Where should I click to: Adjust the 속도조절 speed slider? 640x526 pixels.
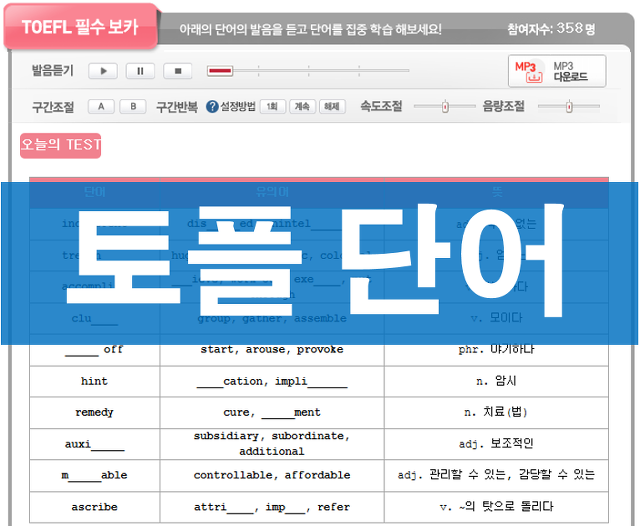pyautogui.click(x=445, y=107)
